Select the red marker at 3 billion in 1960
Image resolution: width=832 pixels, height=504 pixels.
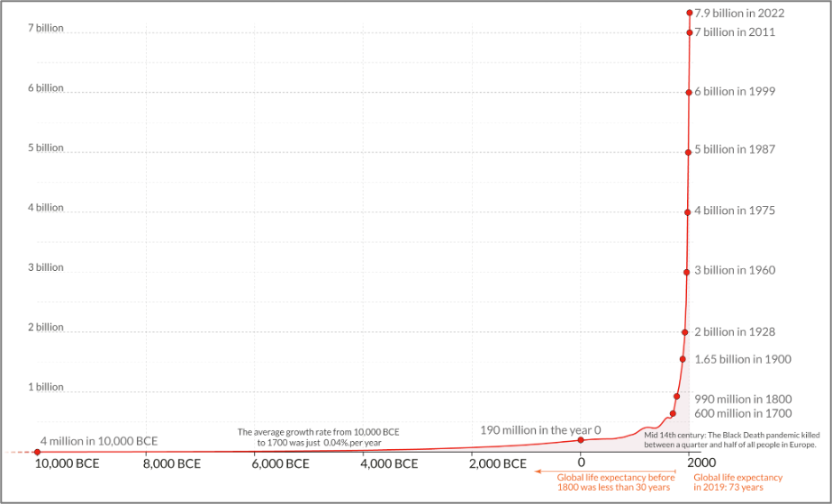click(686, 271)
